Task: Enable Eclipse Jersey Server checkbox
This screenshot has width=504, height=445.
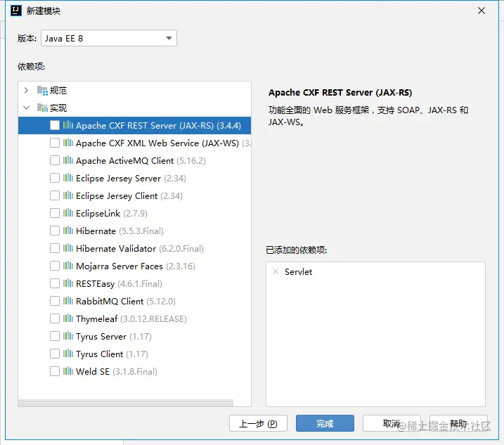Action: point(55,178)
